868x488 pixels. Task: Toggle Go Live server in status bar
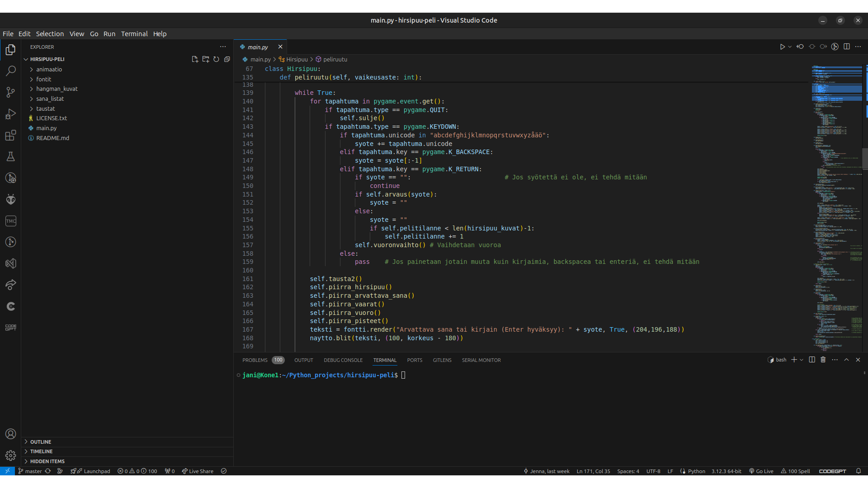[761, 471]
